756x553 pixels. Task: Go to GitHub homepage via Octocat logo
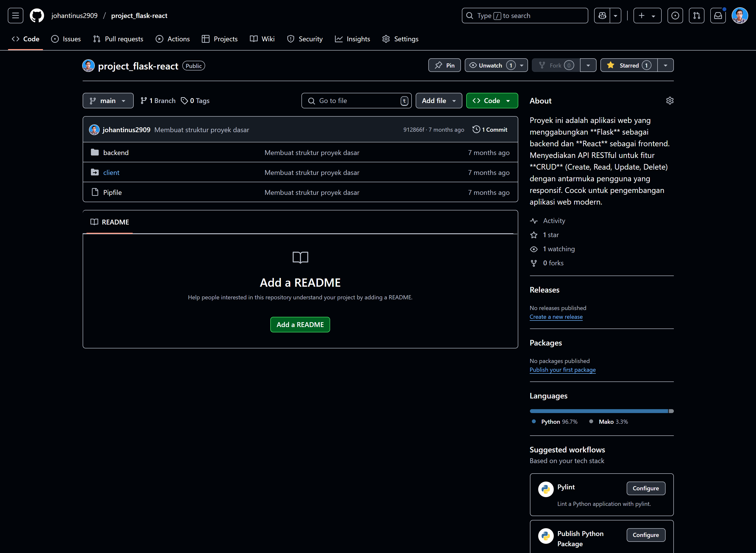click(37, 15)
